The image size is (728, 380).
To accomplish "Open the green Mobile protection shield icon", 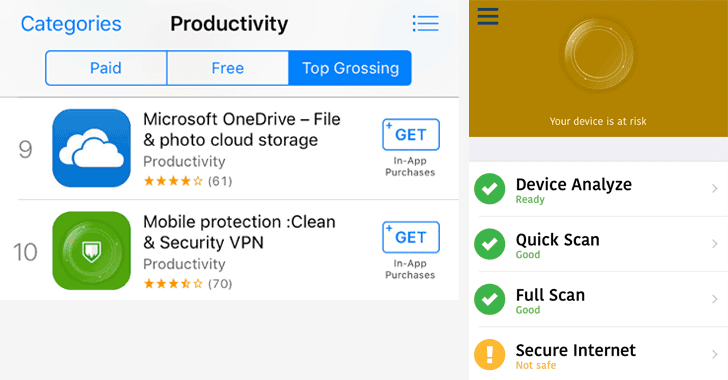I will tap(91, 251).
